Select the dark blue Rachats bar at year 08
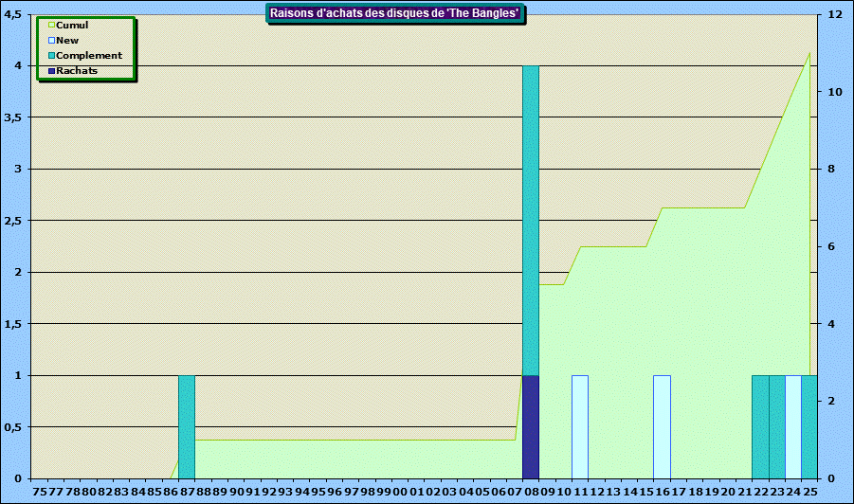 pyautogui.click(x=531, y=426)
